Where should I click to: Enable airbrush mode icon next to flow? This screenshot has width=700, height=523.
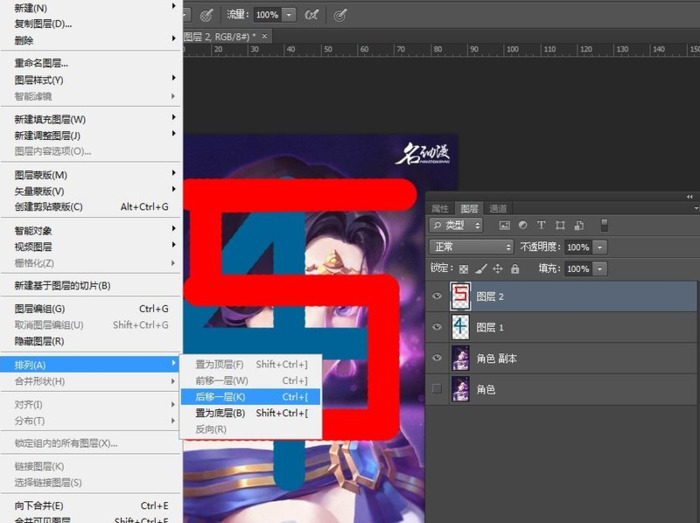[311, 15]
